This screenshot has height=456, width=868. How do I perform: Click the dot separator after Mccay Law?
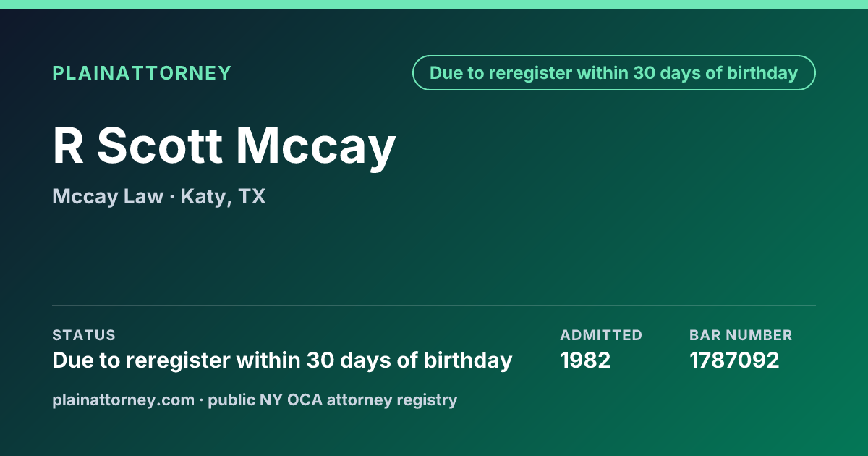172,197
